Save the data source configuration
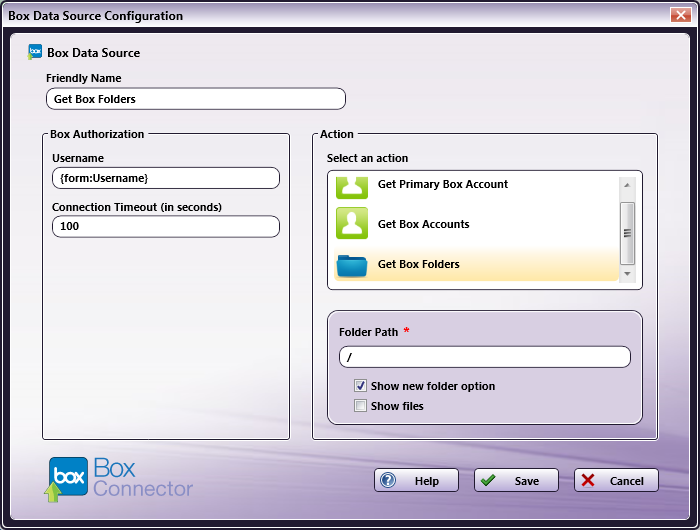700x530 pixels. click(x=516, y=480)
